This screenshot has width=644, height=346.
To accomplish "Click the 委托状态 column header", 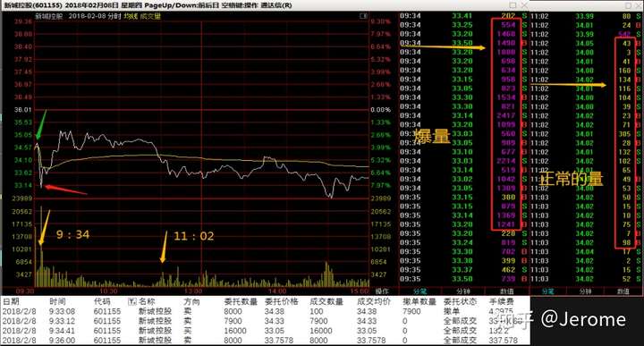I will coord(460,301).
